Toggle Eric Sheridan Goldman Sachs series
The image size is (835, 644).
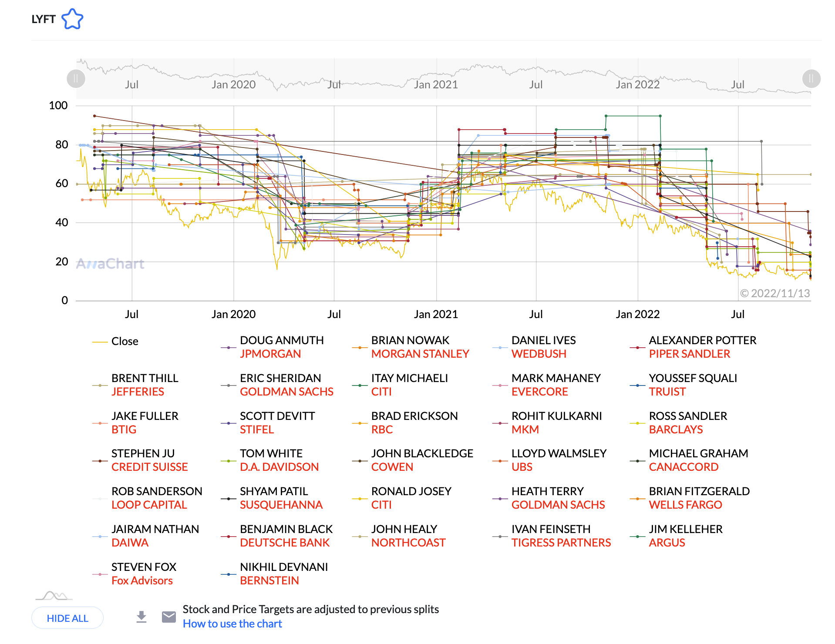pos(277,385)
